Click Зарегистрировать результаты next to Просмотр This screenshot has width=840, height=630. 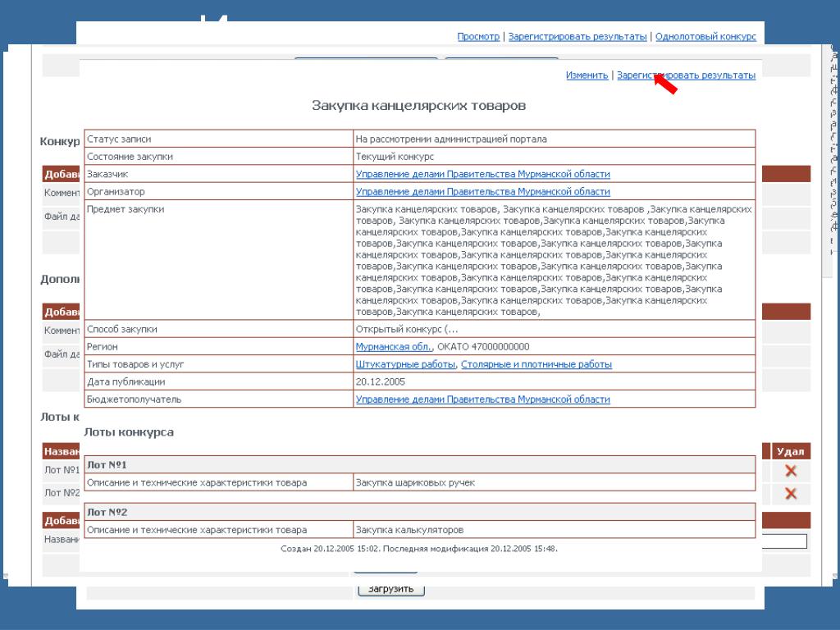(577, 36)
